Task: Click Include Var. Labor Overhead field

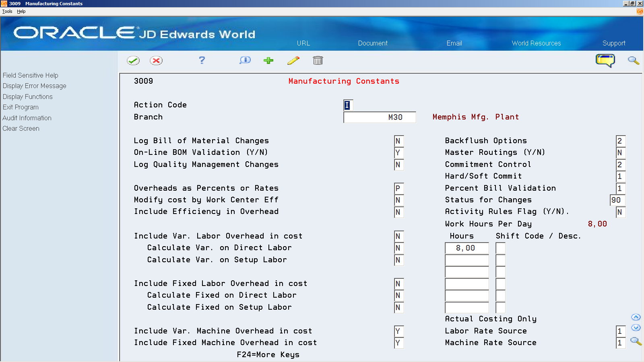Action: (x=399, y=236)
